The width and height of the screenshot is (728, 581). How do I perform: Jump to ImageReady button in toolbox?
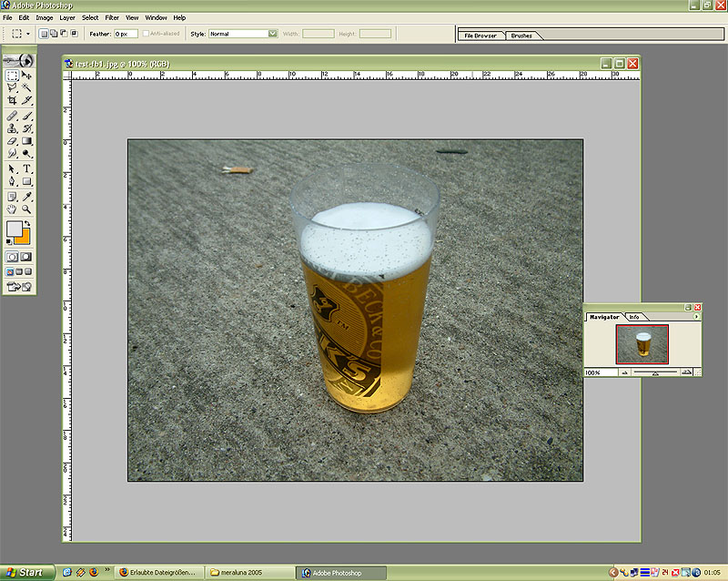point(19,287)
